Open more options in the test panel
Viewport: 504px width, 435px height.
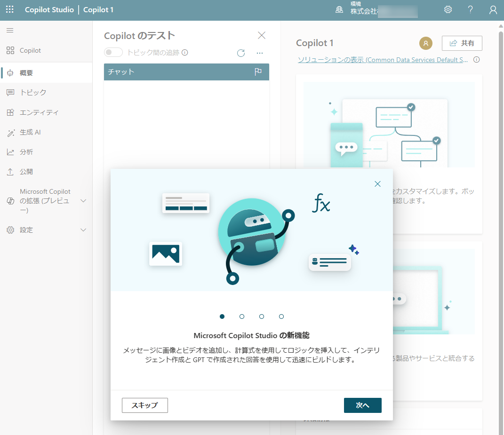(x=259, y=53)
